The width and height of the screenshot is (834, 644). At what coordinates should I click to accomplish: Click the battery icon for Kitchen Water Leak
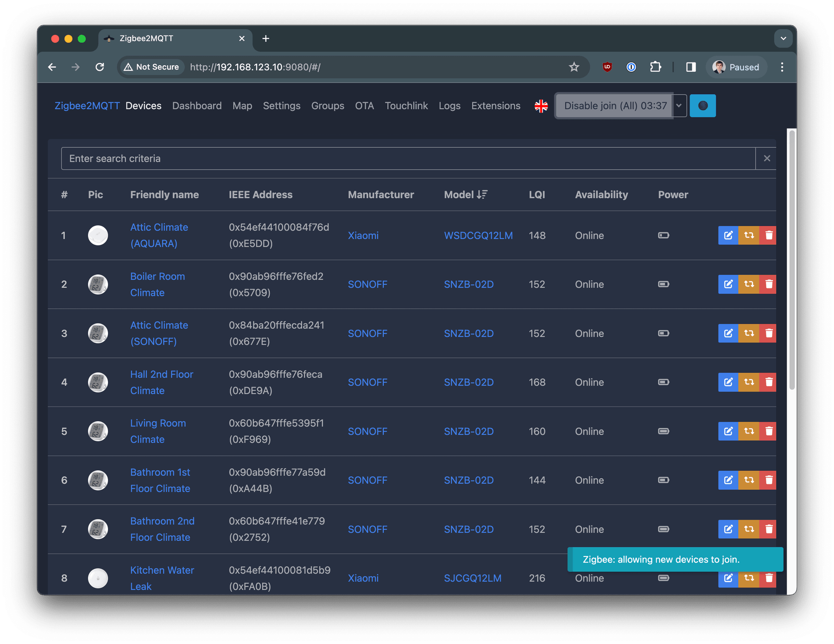point(663,578)
